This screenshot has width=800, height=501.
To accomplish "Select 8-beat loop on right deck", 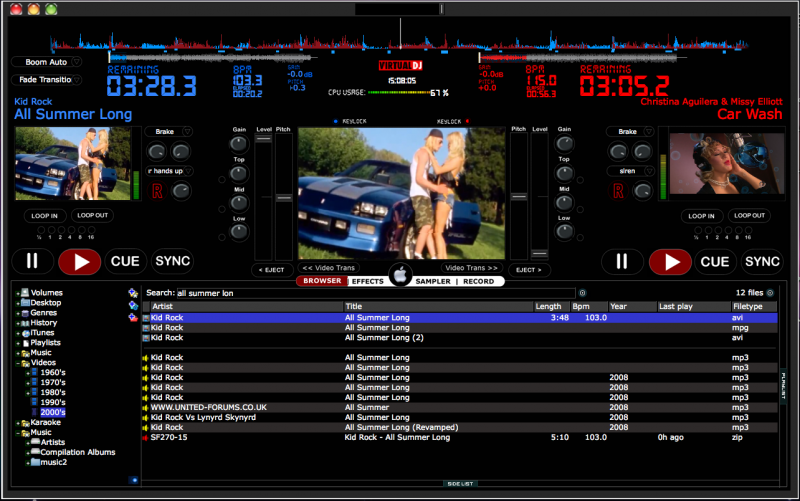I will coord(737,230).
